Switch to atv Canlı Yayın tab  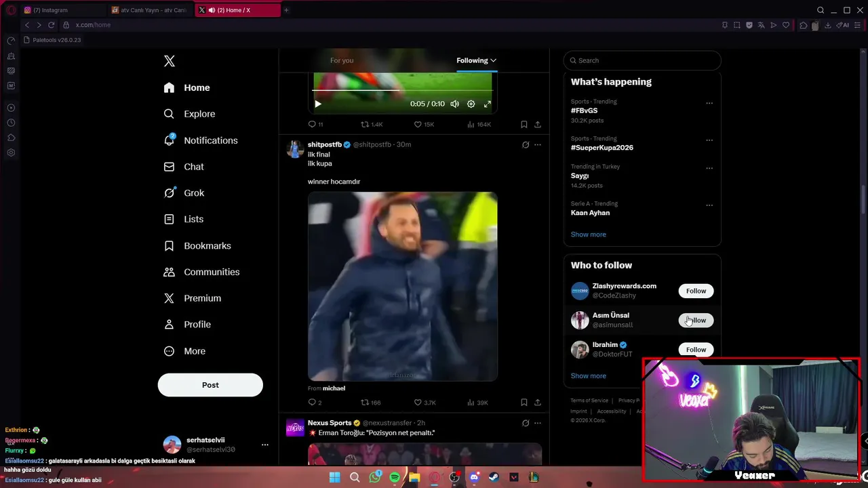[x=149, y=10]
